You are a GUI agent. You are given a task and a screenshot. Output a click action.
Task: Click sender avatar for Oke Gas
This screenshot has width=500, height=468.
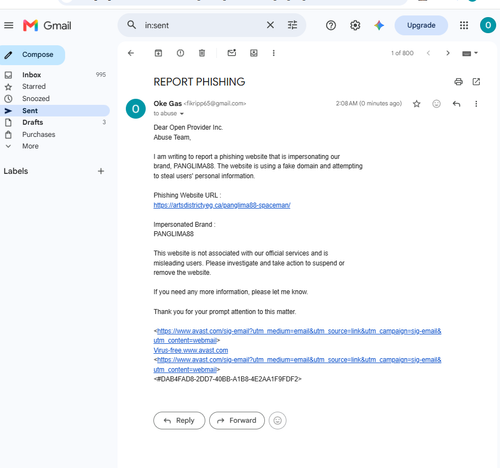136,109
